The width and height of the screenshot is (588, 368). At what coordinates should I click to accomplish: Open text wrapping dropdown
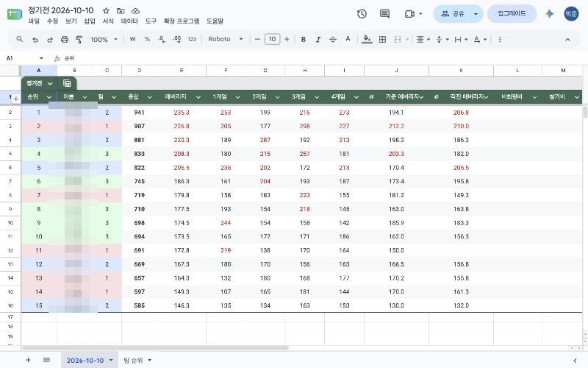click(461, 40)
